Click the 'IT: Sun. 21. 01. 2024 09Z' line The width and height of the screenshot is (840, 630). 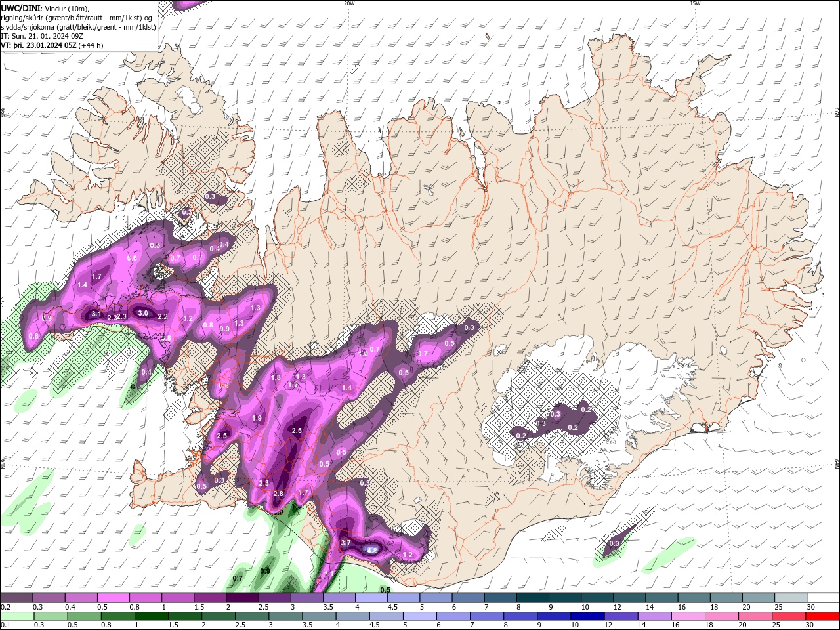(42, 36)
